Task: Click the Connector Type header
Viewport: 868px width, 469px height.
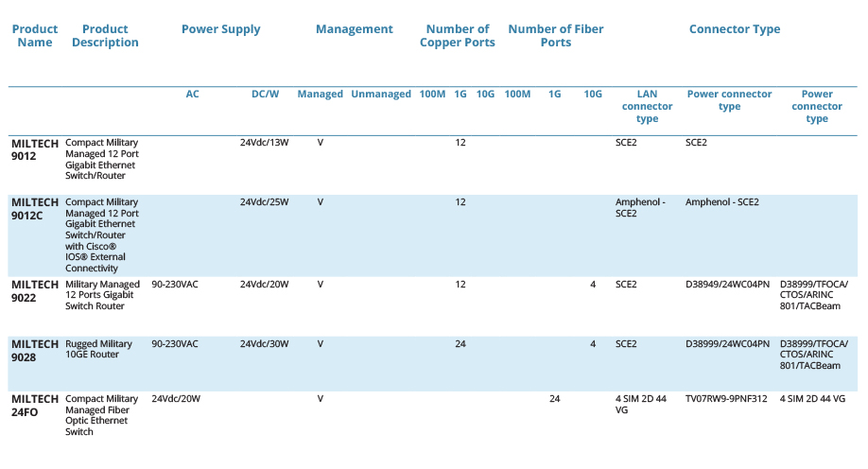Action: click(x=735, y=29)
